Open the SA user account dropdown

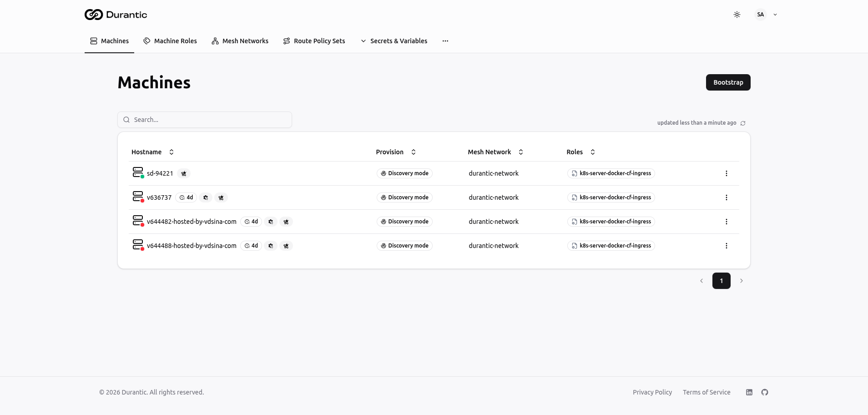point(767,15)
